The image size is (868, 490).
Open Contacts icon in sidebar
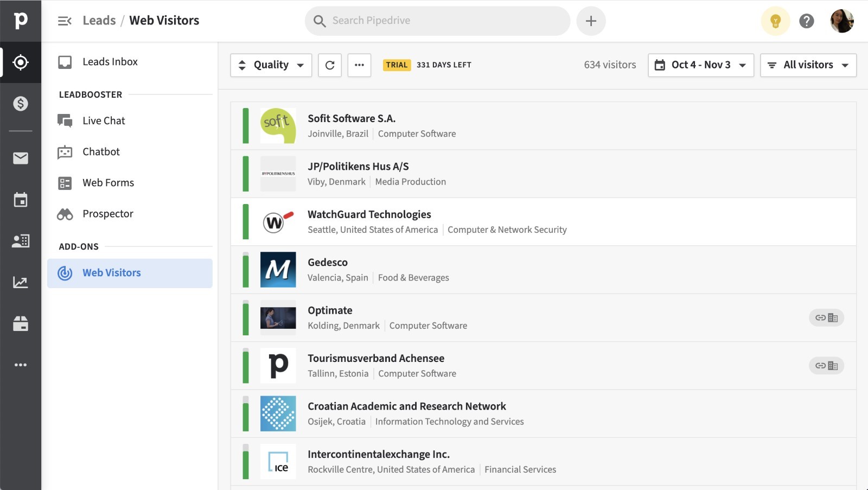21,241
